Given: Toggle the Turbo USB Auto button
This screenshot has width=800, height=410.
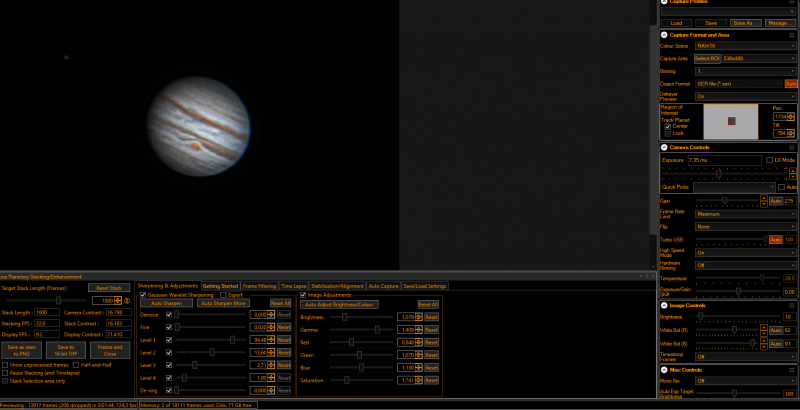Looking at the screenshot, I should coord(776,240).
